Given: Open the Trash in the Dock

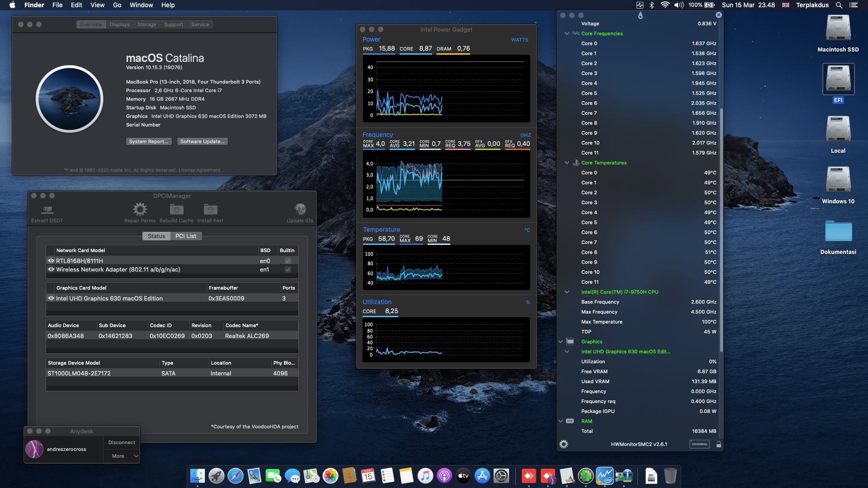Looking at the screenshot, I should (x=670, y=476).
